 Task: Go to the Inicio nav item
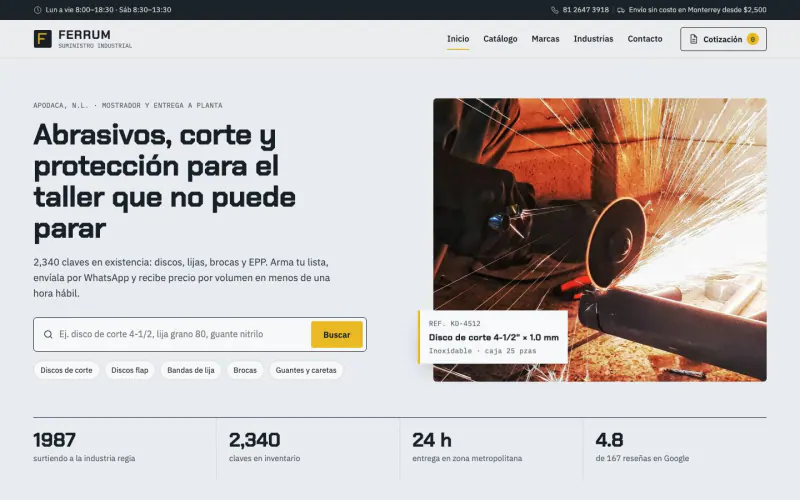[458, 39]
